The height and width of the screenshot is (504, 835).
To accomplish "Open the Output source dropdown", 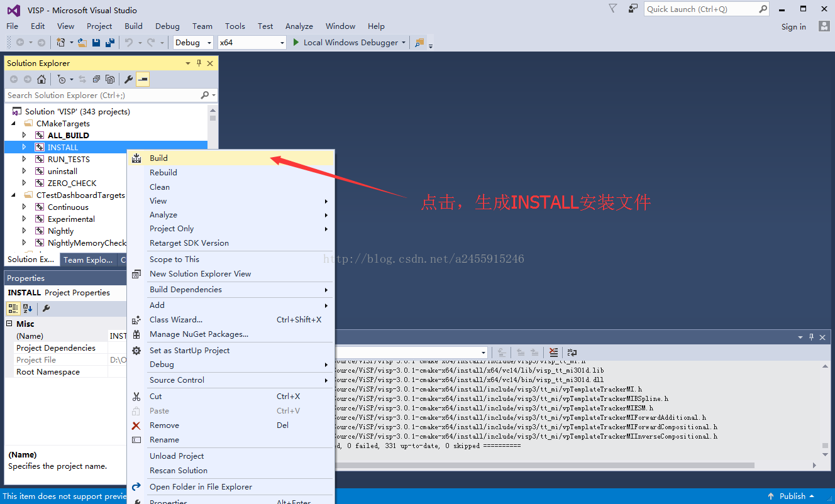I will tap(483, 353).
